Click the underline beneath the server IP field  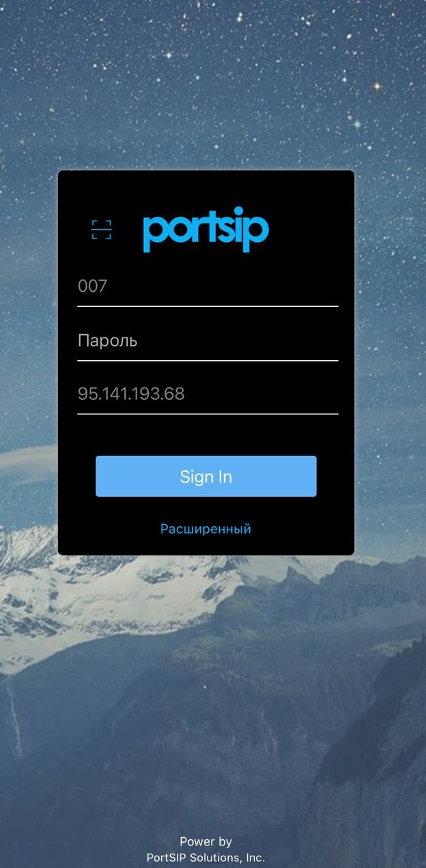(208, 414)
